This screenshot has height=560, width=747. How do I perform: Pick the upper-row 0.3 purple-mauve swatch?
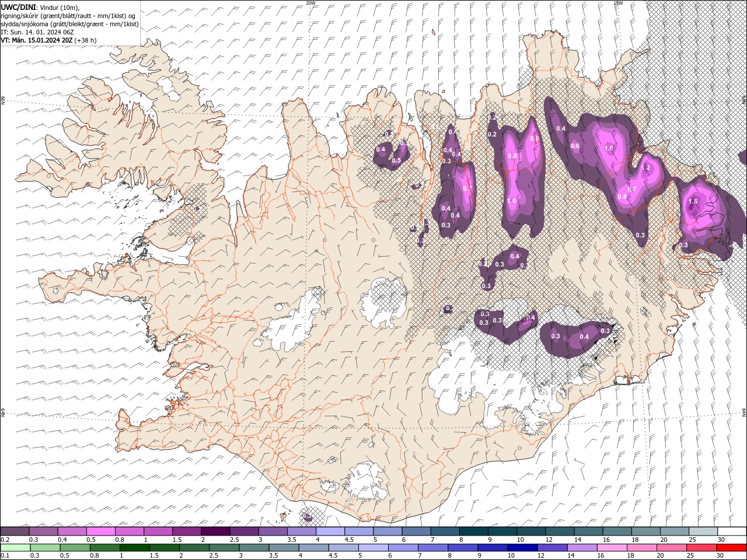[43, 531]
